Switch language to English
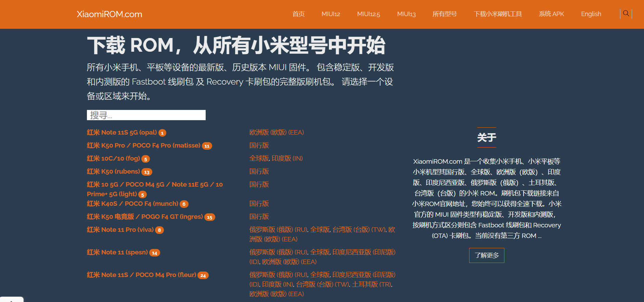 coord(591,14)
